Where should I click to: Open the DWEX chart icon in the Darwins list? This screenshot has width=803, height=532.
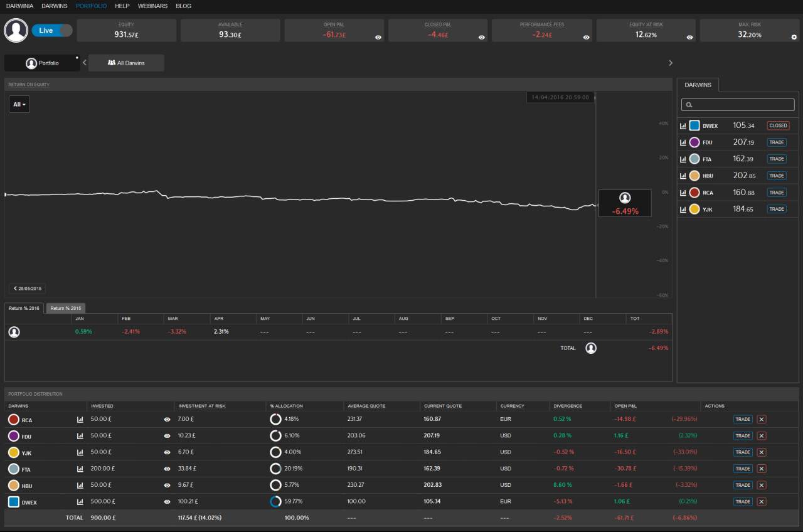click(683, 125)
